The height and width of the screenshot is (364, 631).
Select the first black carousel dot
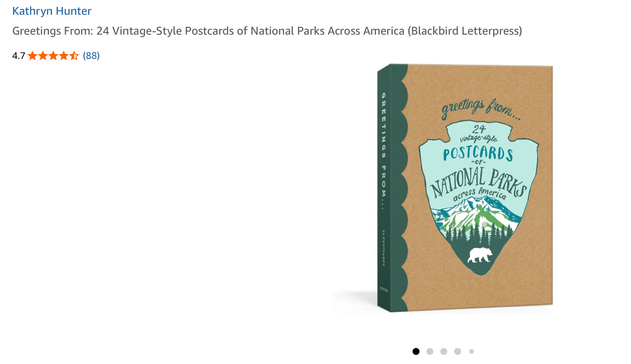tap(416, 351)
